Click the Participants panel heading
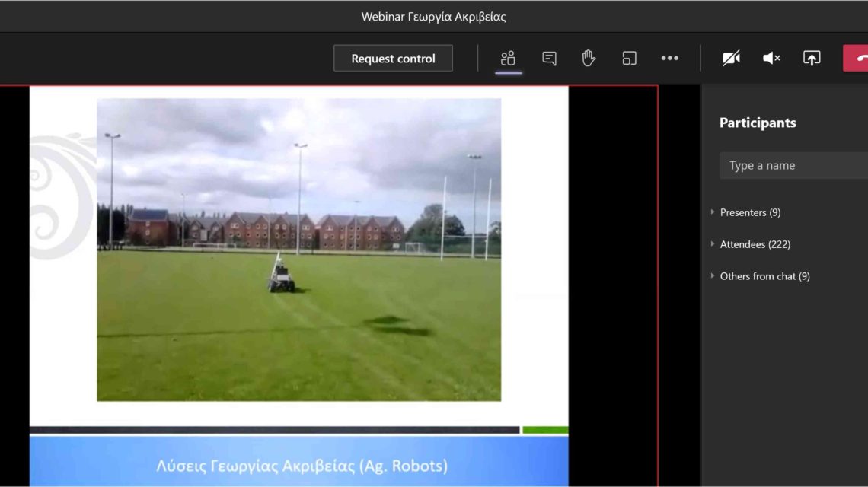The height and width of the screenshot is (487, 868). (758, 123)
